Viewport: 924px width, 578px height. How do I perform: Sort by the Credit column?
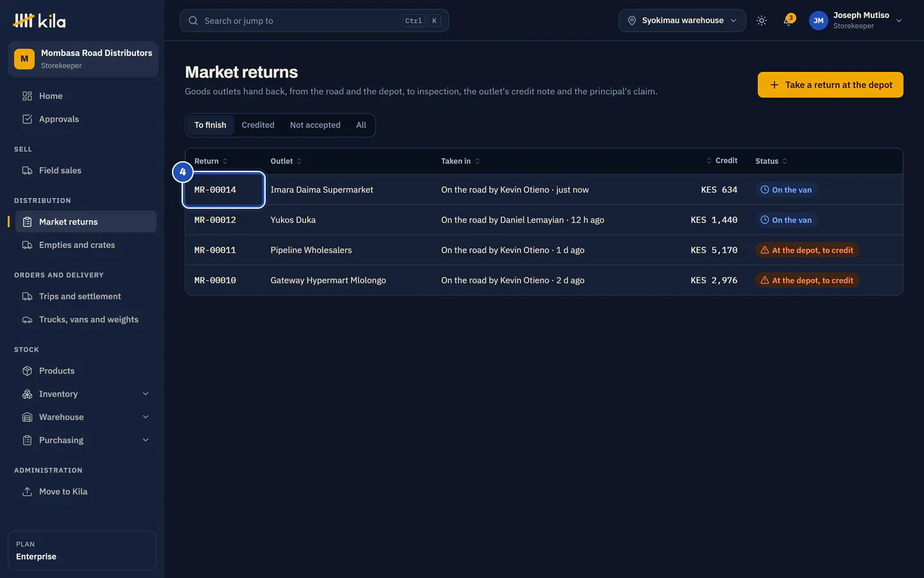[x=722, y=161]
